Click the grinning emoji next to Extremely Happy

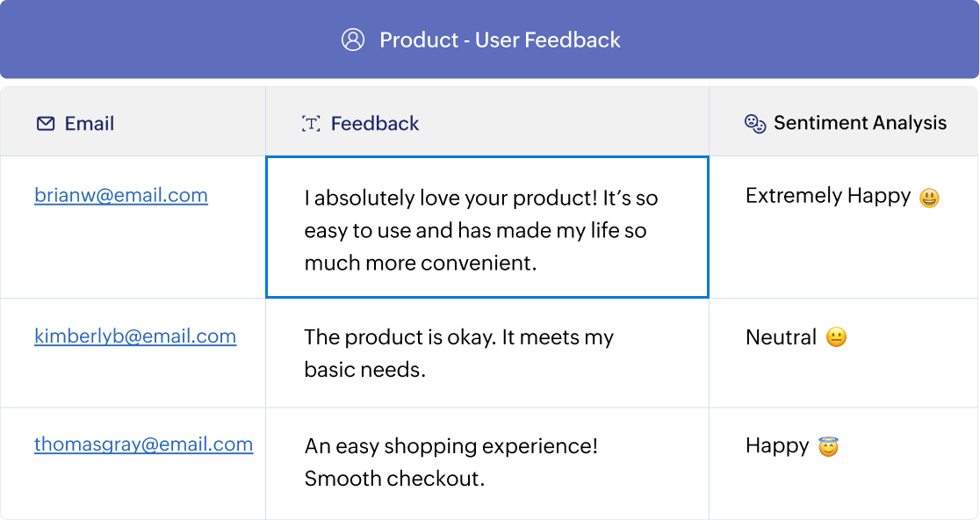(x=929, y=199)
